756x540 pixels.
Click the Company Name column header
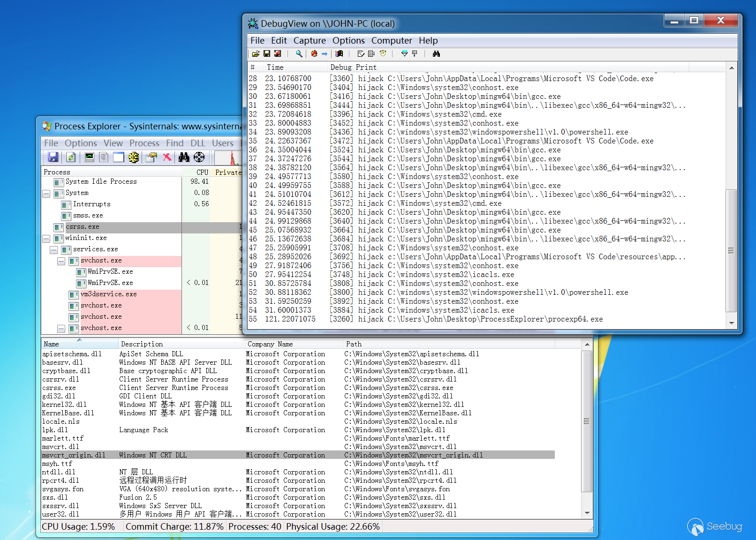tap(270, 344)
